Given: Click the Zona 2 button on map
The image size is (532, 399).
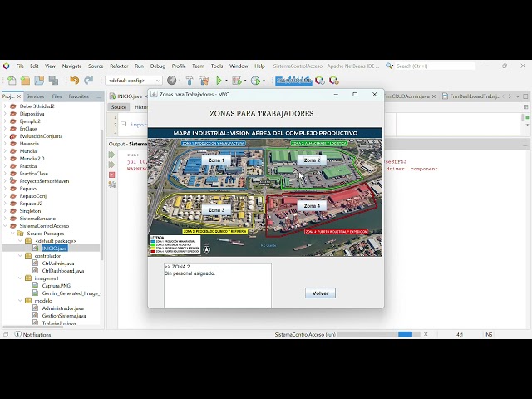Looking at the screenshot, I should (x=312, y=160).
